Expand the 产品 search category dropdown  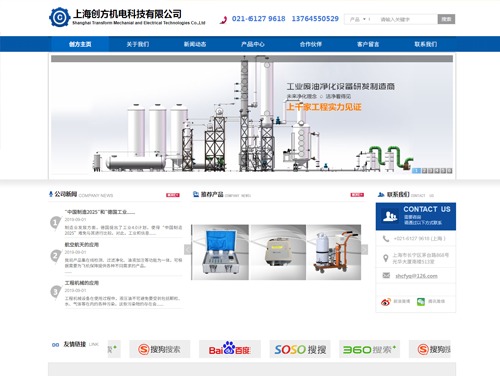coord(359,19)
